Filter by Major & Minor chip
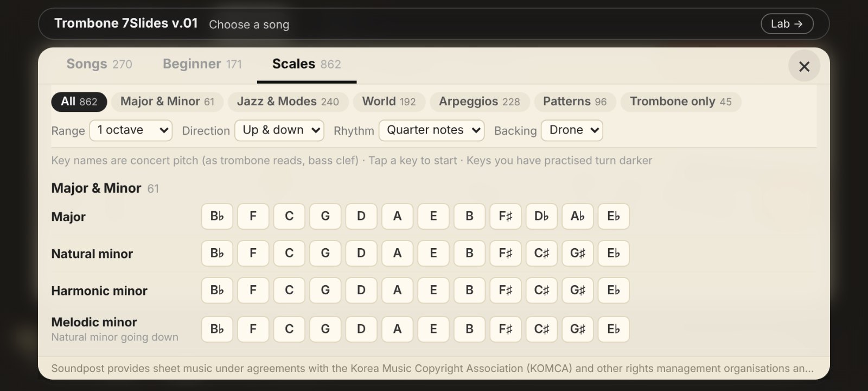868x391 pixels. coord(167,102)
